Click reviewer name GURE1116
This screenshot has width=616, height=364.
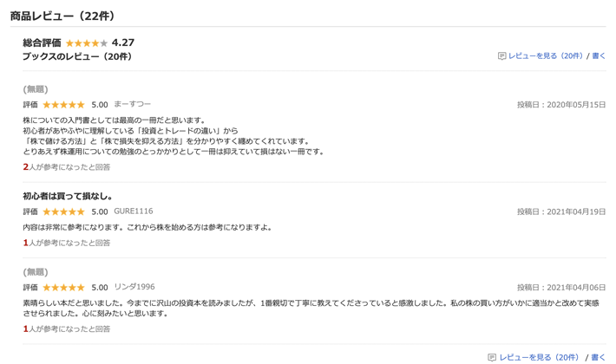[x=134, y=211]
